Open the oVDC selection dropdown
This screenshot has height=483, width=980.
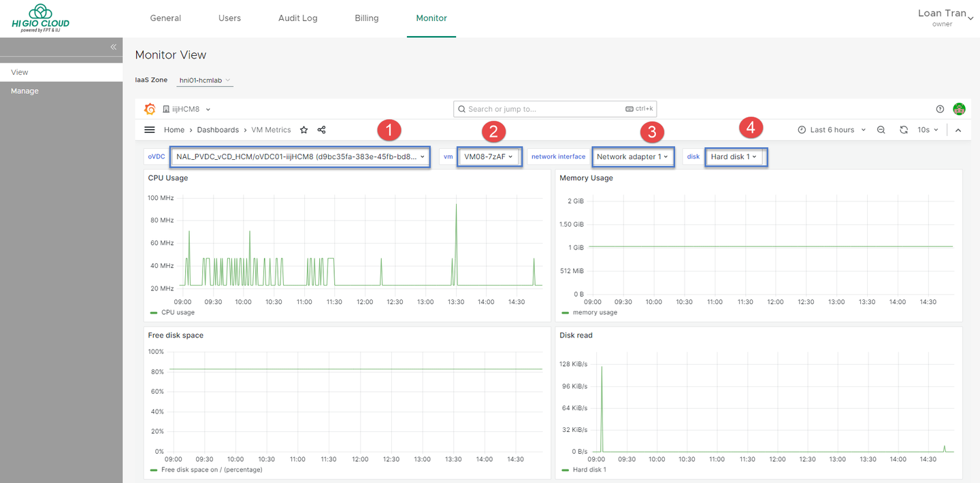[300, 157]
